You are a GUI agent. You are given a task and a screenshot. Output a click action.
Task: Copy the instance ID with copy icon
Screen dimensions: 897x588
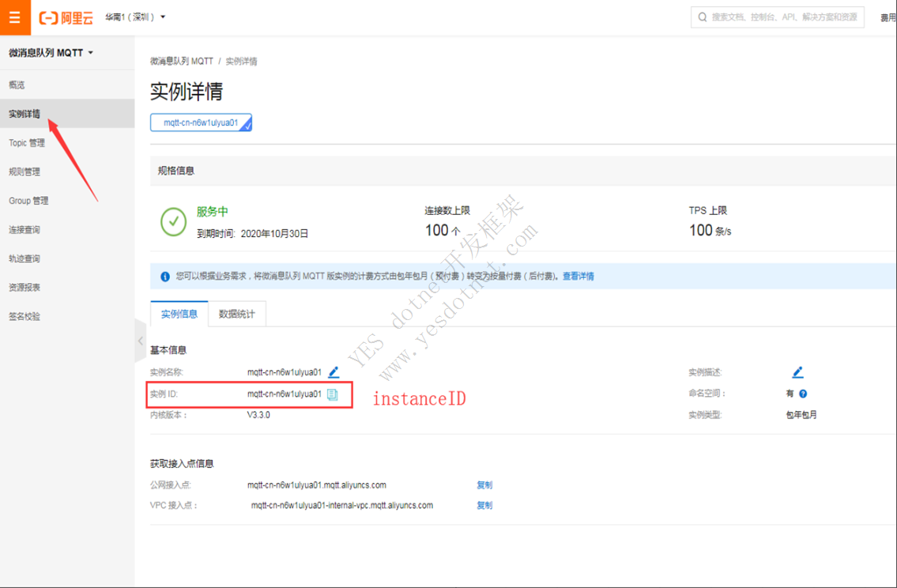pos(333,394)
